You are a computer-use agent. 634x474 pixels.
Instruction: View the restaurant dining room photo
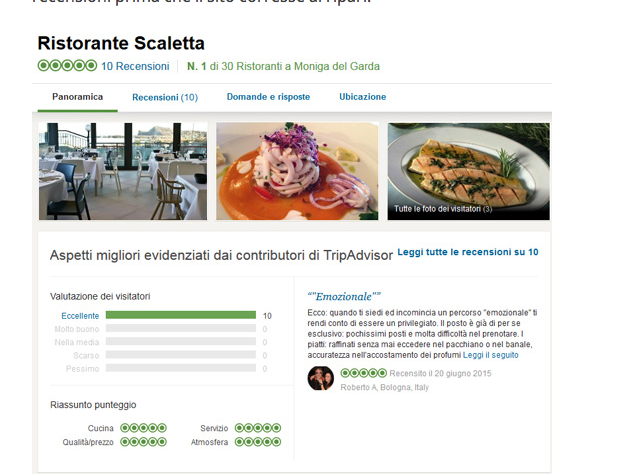[x=123, y=171]
